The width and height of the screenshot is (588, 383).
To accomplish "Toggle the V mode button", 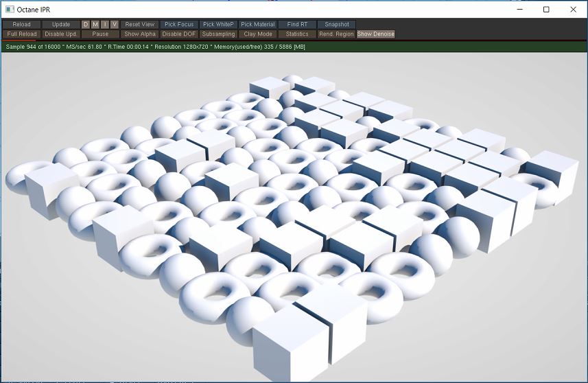I will coord(115,25).
